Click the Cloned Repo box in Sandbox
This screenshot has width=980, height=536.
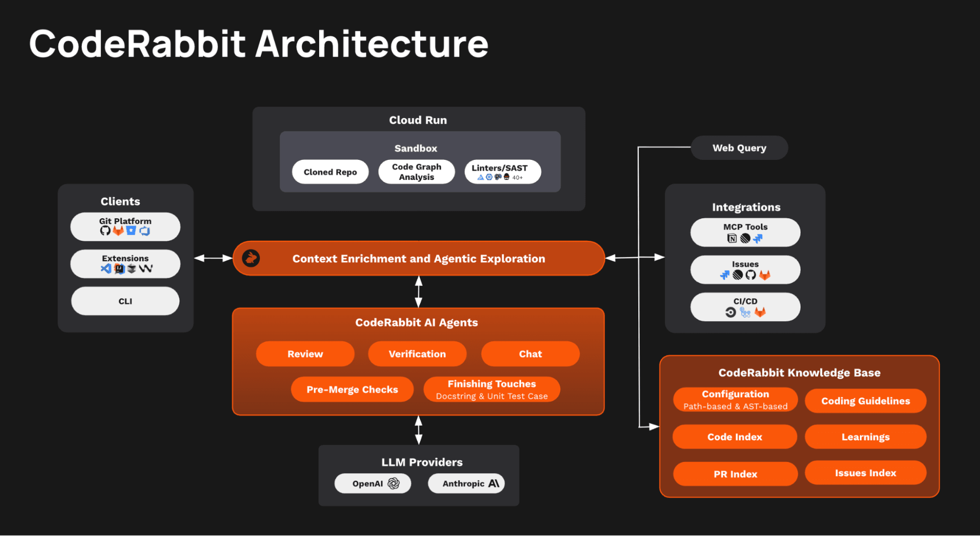(x=330, y=172)
